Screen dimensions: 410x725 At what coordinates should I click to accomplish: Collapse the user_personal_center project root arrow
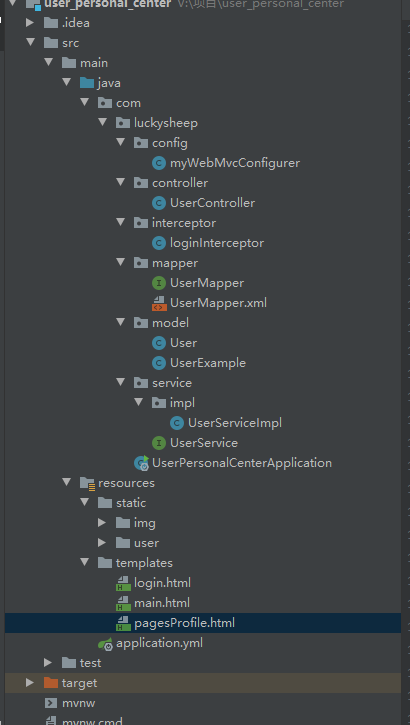pos(13,3)
